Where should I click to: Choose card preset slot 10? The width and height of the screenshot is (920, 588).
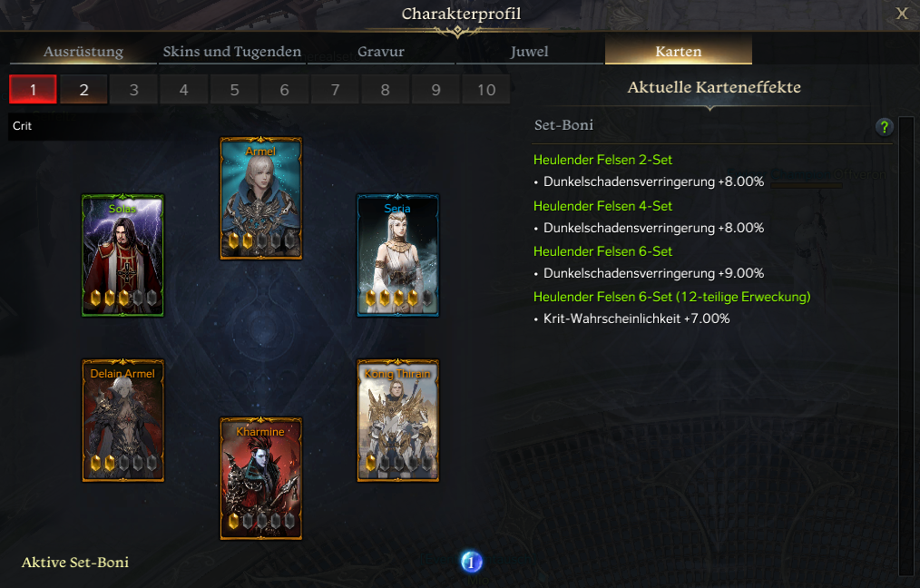pyautogui.click(x=485, y=90)
